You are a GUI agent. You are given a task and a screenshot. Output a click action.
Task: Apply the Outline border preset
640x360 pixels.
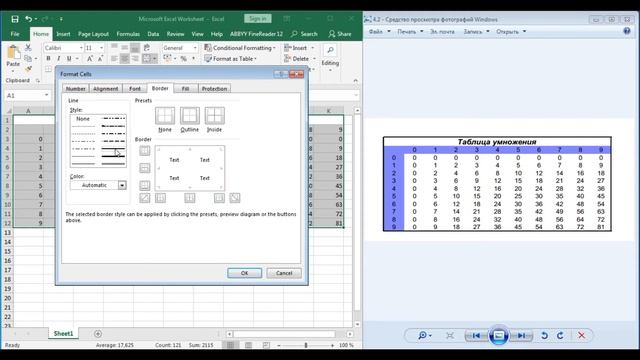coord(190,116)
